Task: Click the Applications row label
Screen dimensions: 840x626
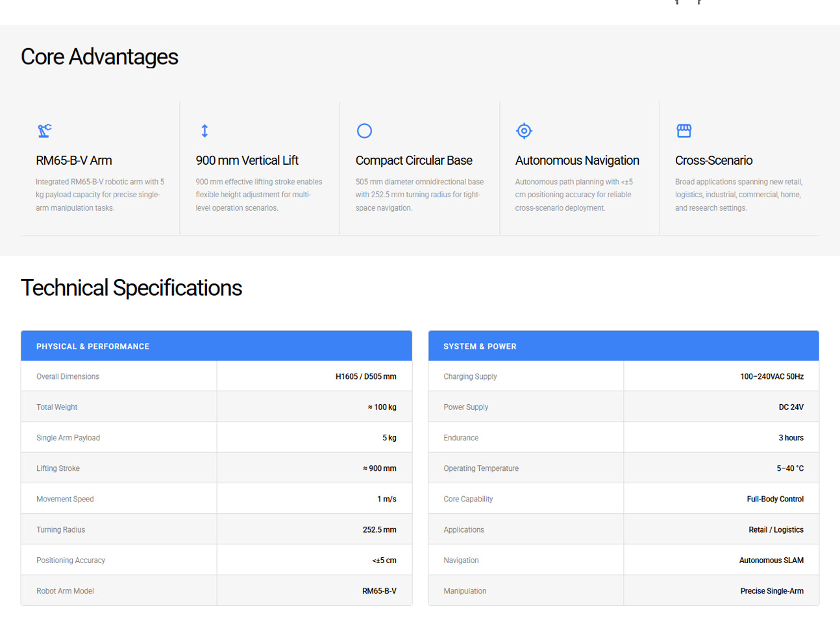Action: 463,530
